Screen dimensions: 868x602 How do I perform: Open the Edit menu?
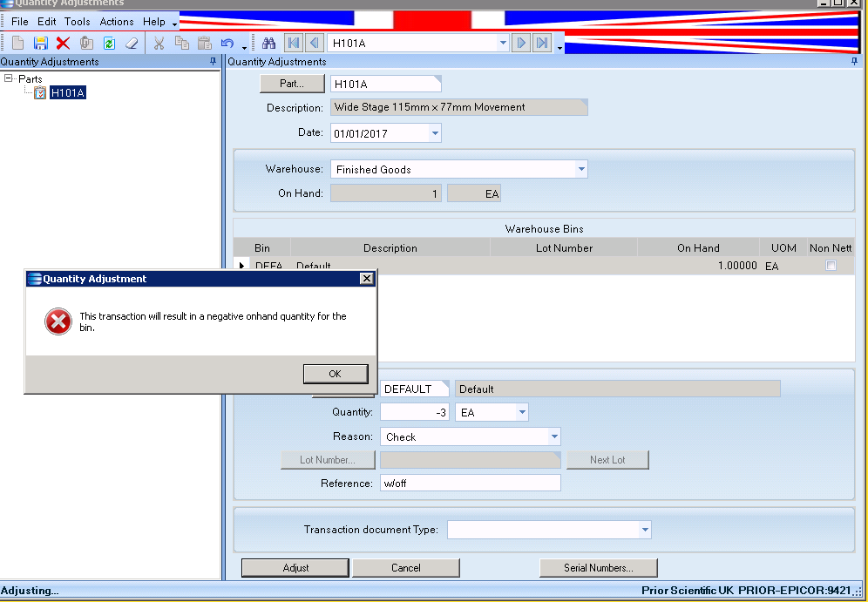point(46,22)
